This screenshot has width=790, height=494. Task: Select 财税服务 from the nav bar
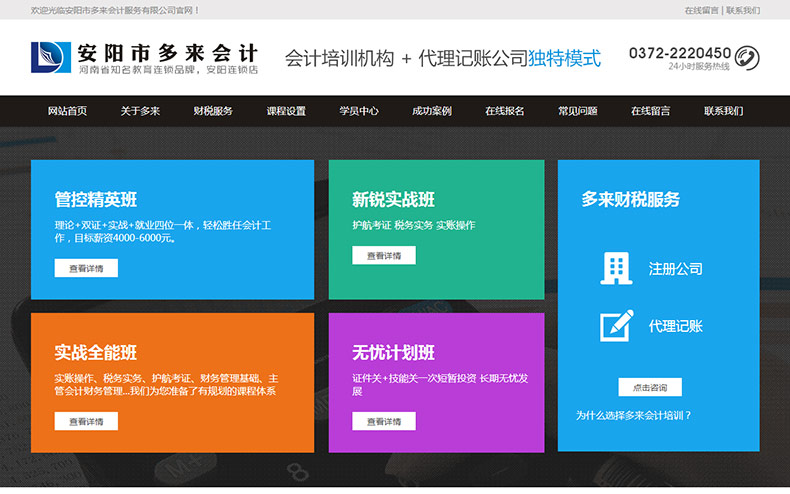point(213,111)
